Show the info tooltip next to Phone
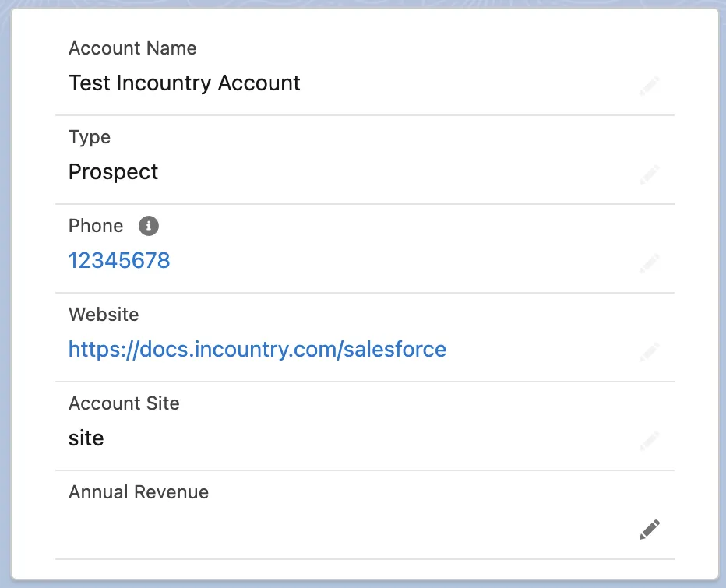 pos(148,226)
